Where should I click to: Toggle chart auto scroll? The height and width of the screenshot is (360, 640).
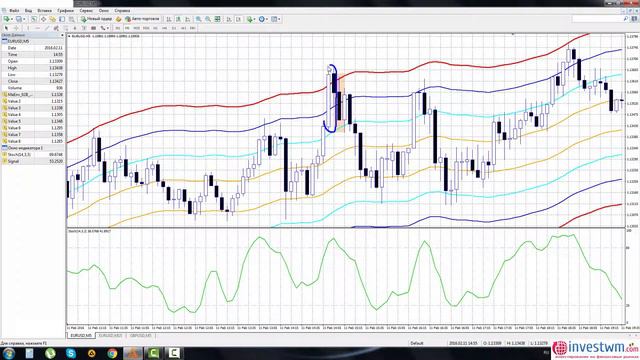point(228,19)
